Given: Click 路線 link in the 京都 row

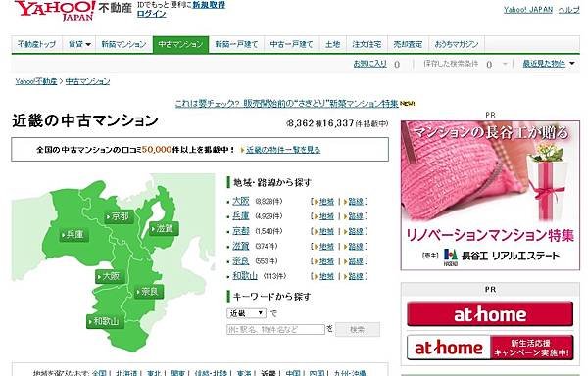Looking at the screenshot, I should click(x=356, y=231).
